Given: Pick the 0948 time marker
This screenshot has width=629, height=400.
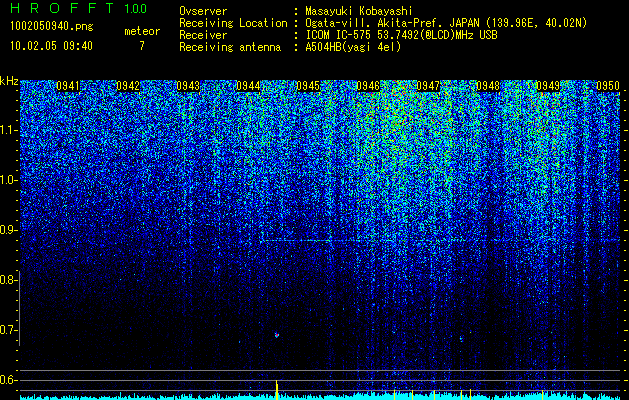Looking at the screenshot, I should pos(488,86).
